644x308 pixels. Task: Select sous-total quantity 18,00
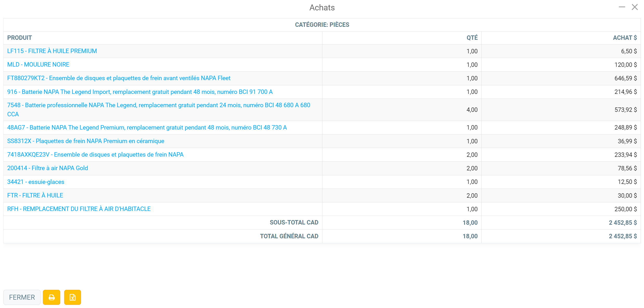[x=470, y=223]
